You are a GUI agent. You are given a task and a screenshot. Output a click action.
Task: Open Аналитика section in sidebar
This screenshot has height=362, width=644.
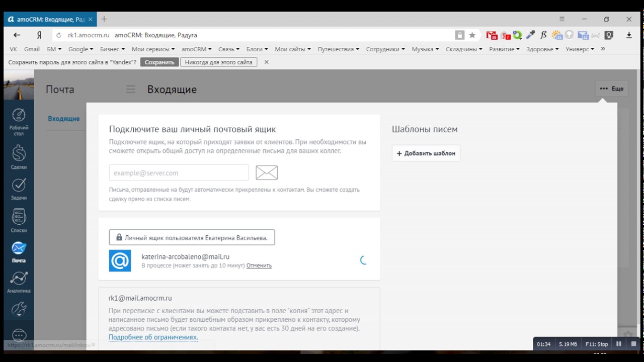click(19, 283)
